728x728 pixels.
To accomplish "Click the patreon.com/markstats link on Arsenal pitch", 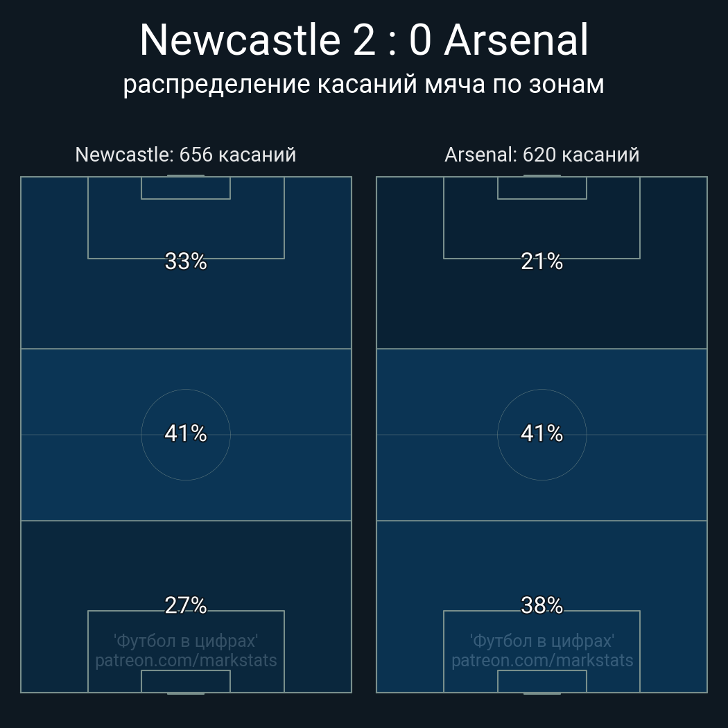I will pyautogui.click(x=541, y=661).
